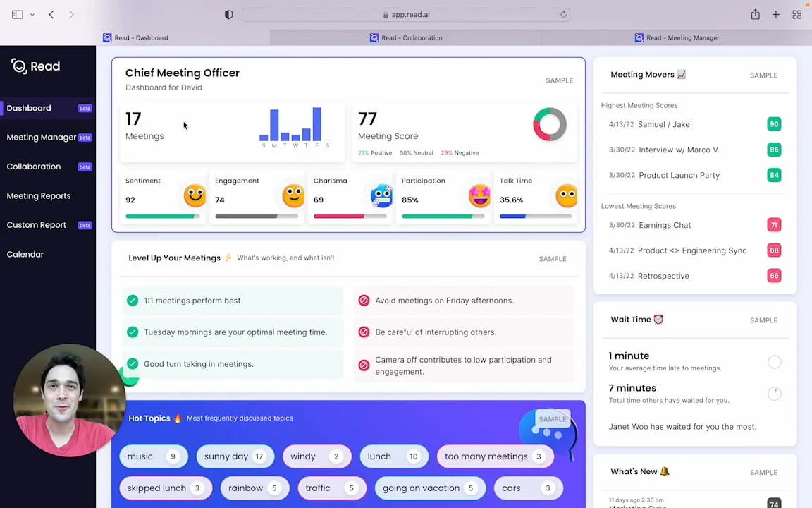This screenshot has height=508, width=812.
Task: Reload the page using refresh icon
Action: point(563,14)
